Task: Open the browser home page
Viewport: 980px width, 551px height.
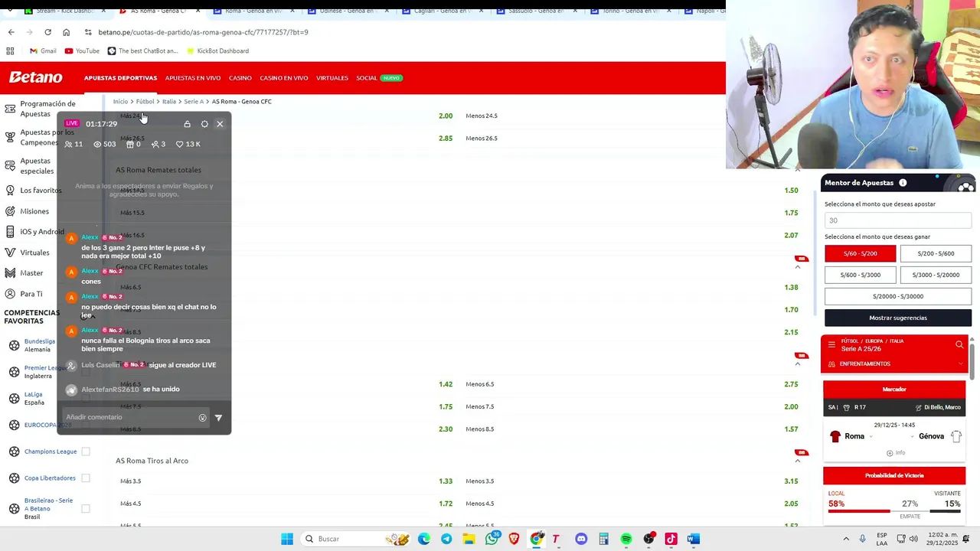Action: click(66, 32)
